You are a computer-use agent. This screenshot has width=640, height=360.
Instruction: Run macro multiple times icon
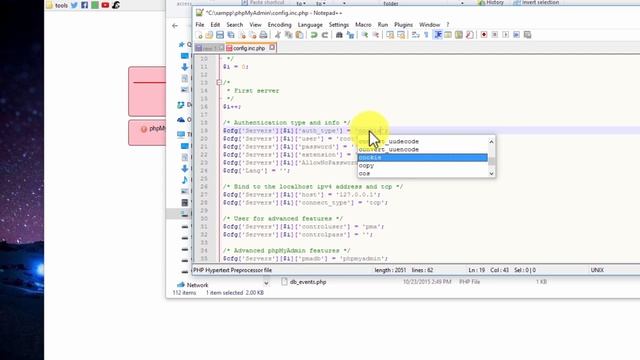516,35
